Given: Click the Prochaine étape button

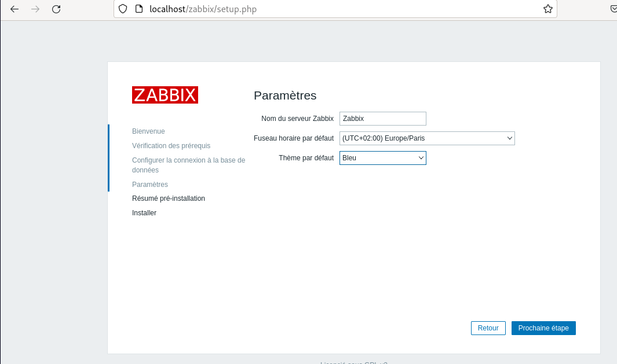Looking at the screenshot, I should tap(543, 328).
